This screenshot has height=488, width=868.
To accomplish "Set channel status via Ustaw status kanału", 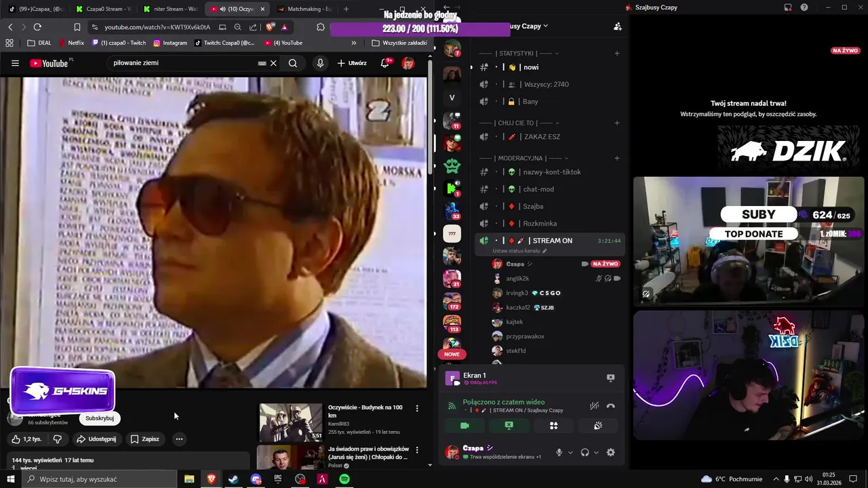I will tap(519, 251).
